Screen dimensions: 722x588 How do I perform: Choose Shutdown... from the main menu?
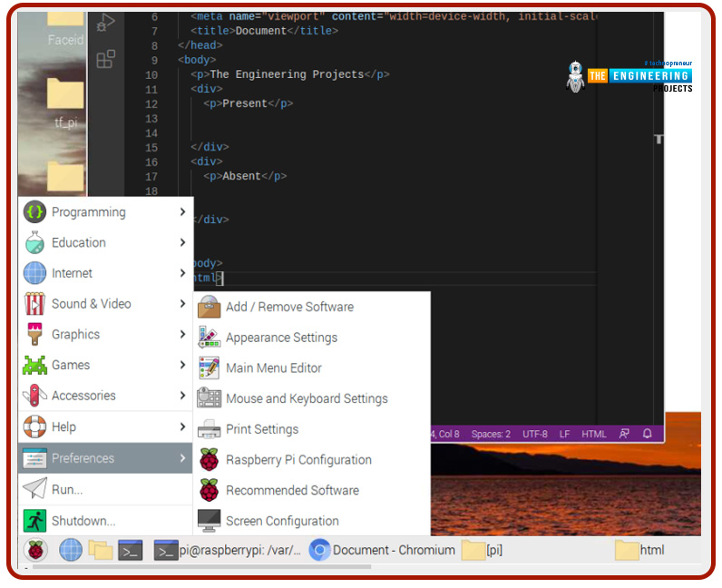(105, 521)
